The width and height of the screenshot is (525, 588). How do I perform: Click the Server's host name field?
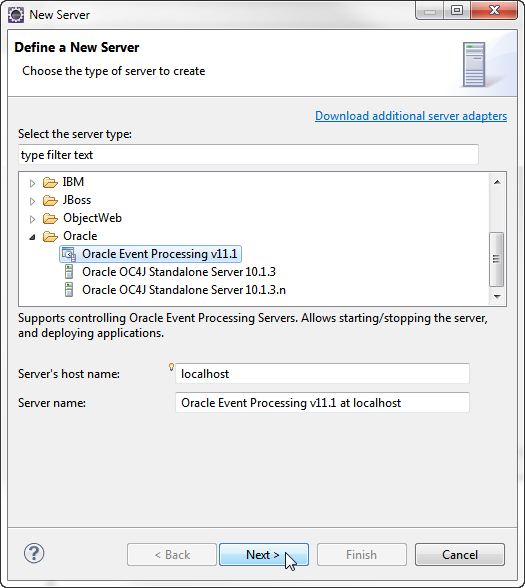tap(322, 374)
